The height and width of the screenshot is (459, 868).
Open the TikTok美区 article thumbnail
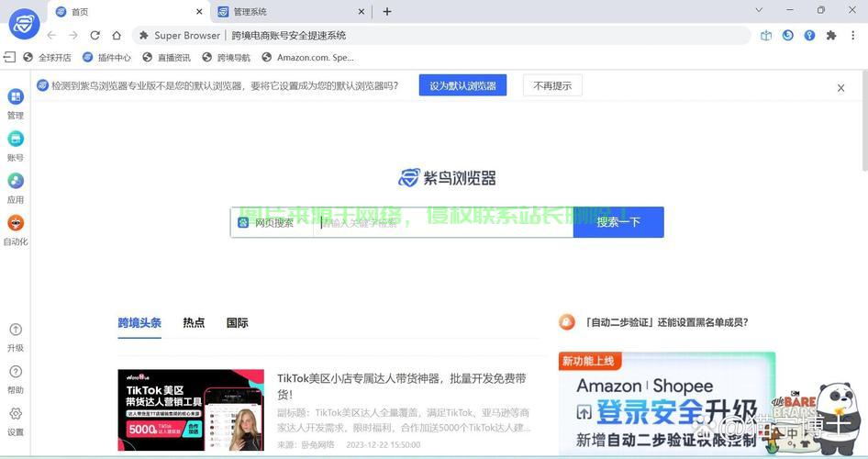[x=191, y=410]
